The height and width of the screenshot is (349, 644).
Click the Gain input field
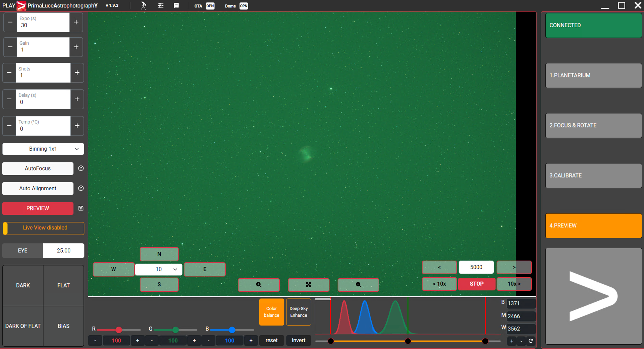coord(43,47)
